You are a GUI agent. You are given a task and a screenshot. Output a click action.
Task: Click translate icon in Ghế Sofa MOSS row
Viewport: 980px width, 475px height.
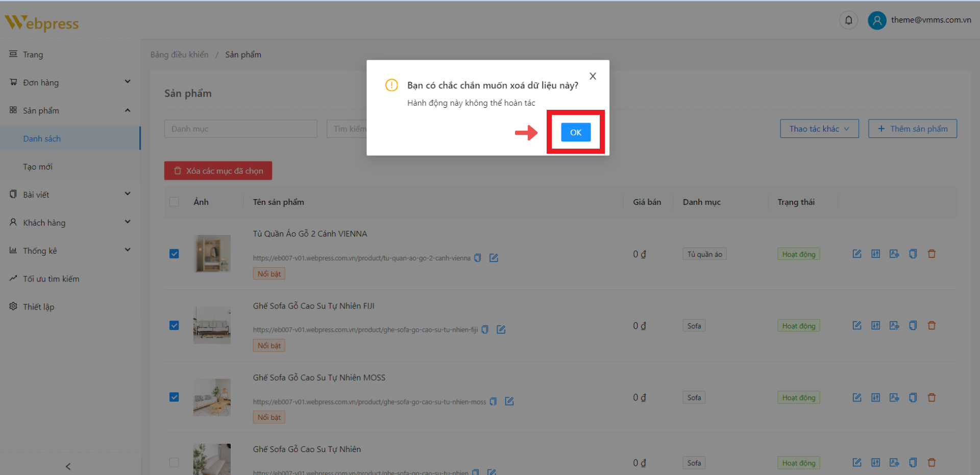(x=894, y=397)
